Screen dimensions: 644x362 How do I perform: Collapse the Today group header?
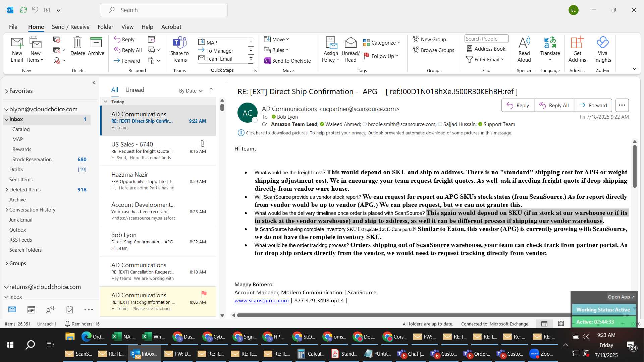pyautogui.click(x=105, y=101)
